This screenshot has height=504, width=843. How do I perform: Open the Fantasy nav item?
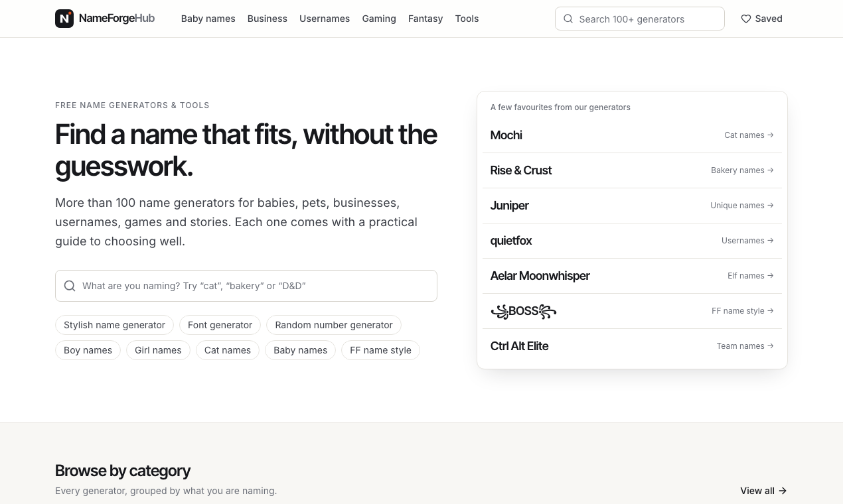click(425, 19)
